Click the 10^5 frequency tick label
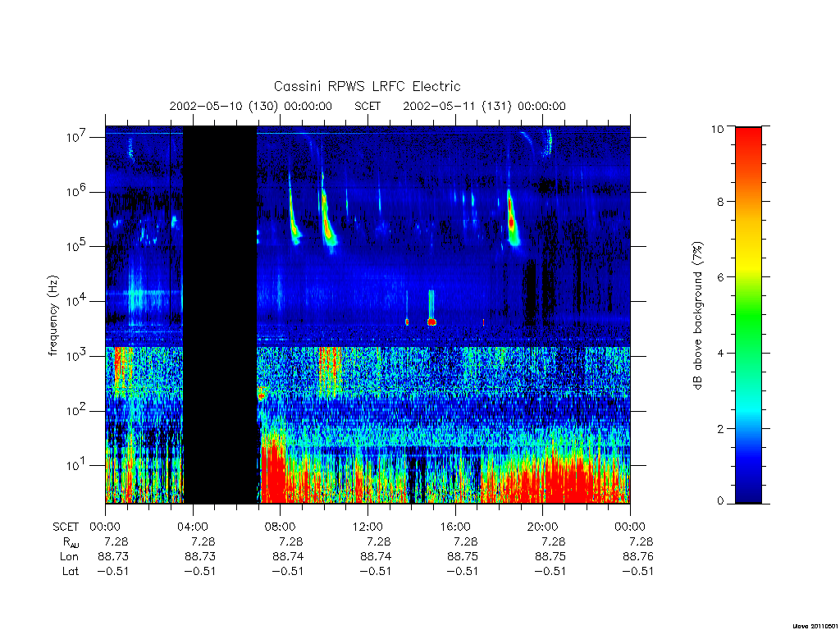This screenshot has width=840, height=630. coord(78,246)
